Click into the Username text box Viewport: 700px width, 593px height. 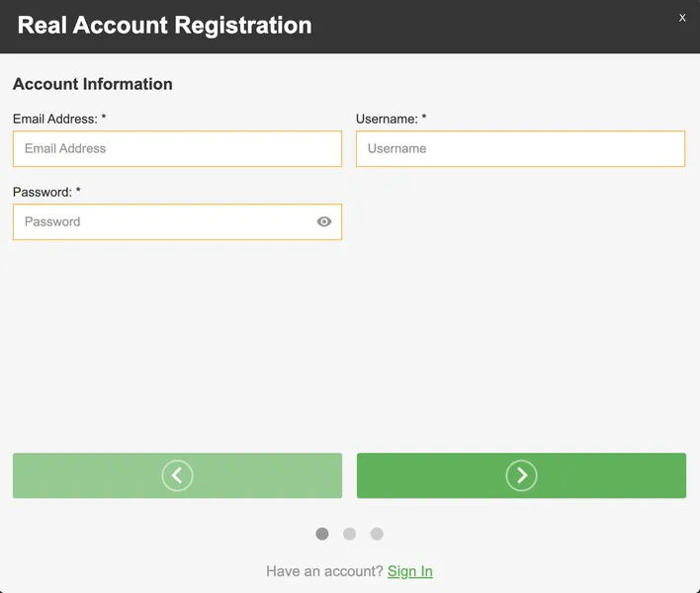(x=520, y=149)
